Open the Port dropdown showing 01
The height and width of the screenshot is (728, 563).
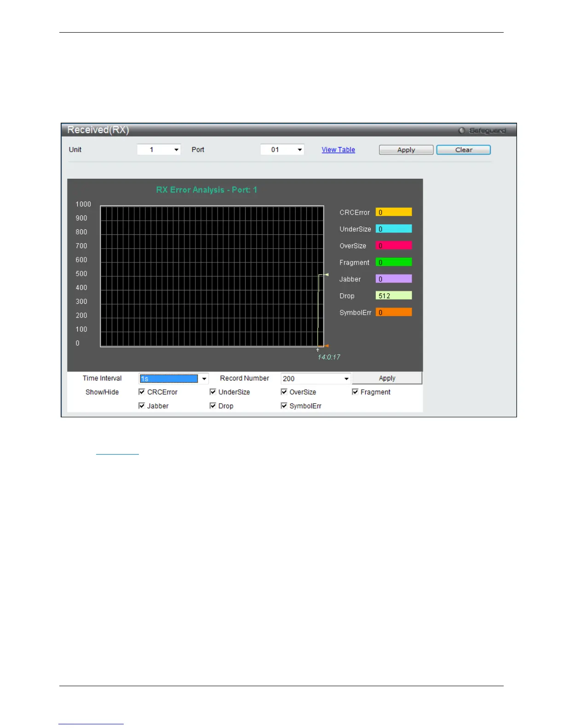[x=282, y=149]
